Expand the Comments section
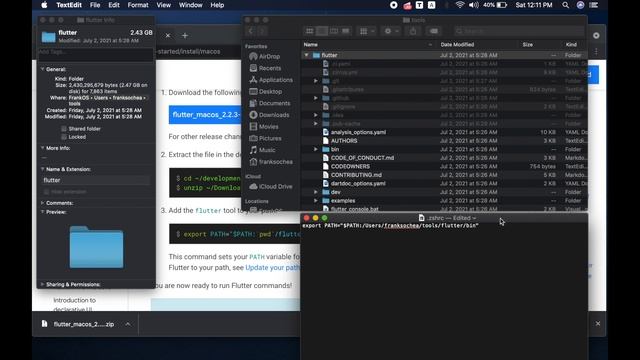 pos(42,203)
